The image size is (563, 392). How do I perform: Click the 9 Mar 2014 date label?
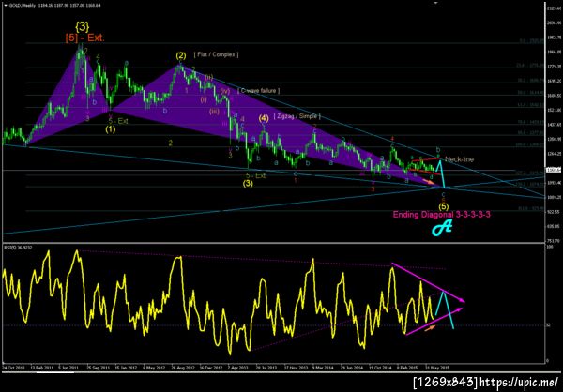pyautogui.click(x=323, y=368)
